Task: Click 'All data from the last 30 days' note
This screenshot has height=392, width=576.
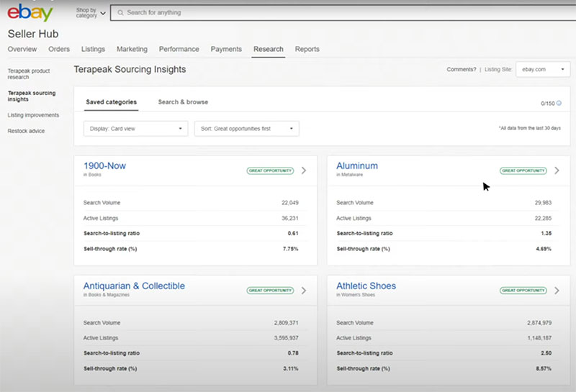Action: (530, 128)
